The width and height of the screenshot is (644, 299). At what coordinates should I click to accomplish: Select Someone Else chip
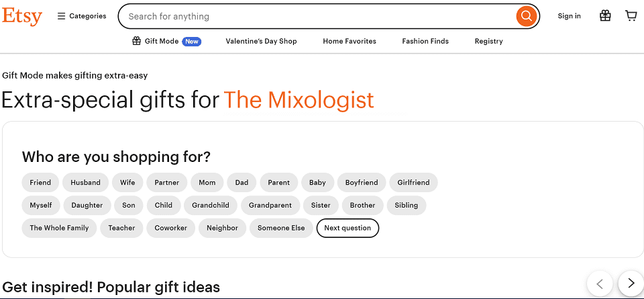click(x=281, y=228)
